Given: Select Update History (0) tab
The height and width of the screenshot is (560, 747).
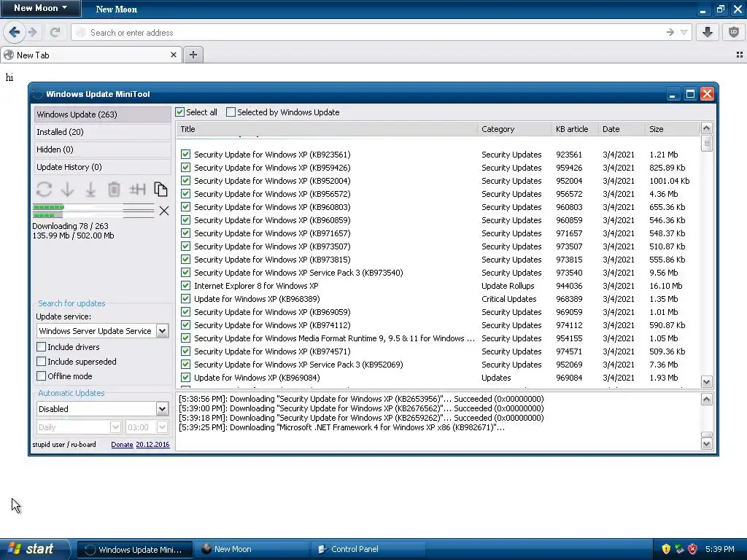Looking at the screenshot, I should click(102, 167).
